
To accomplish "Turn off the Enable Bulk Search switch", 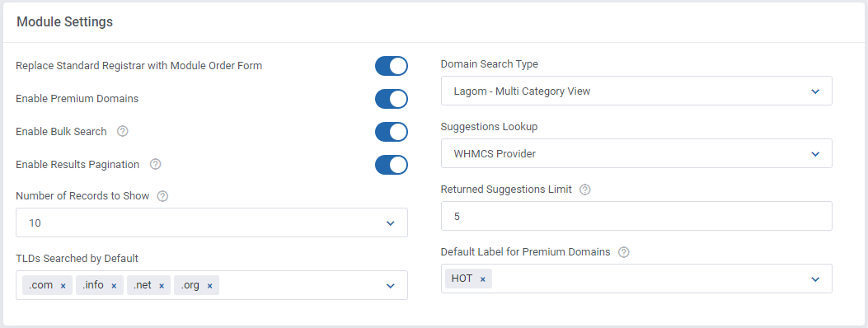I will pos(392,132).
